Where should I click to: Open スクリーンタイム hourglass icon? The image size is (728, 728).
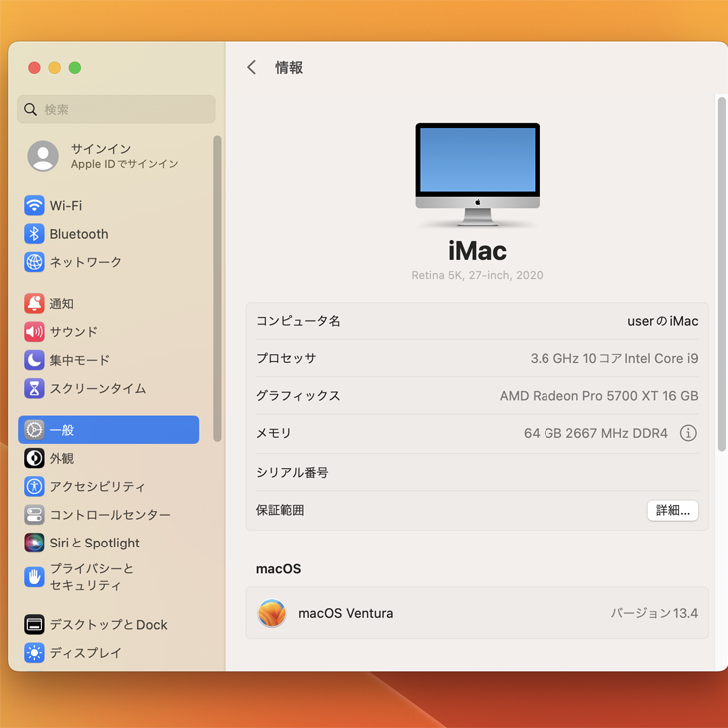click(34, 389)
